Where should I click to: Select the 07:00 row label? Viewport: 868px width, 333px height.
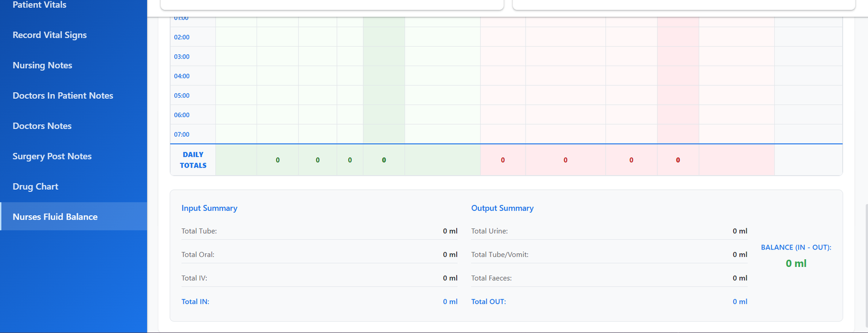pos(182,135)
